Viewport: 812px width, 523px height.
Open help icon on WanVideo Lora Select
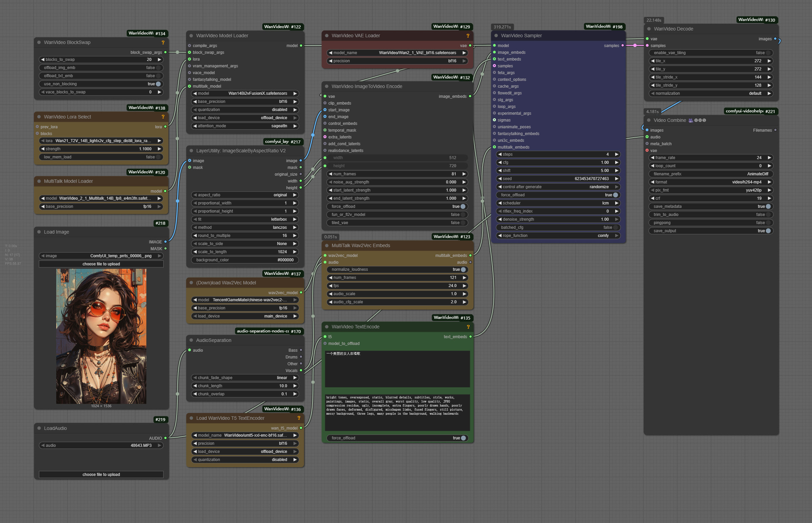pyautogui.click(x=163, y=117)
